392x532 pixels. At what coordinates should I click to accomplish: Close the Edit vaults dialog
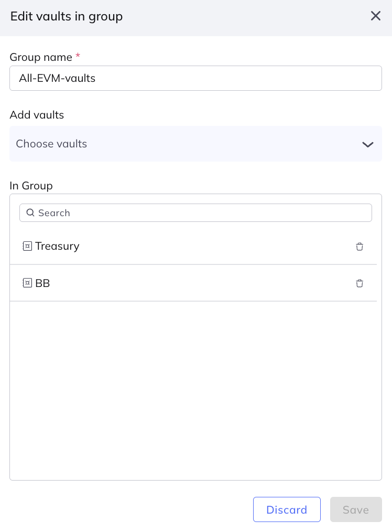click(375, 16)
